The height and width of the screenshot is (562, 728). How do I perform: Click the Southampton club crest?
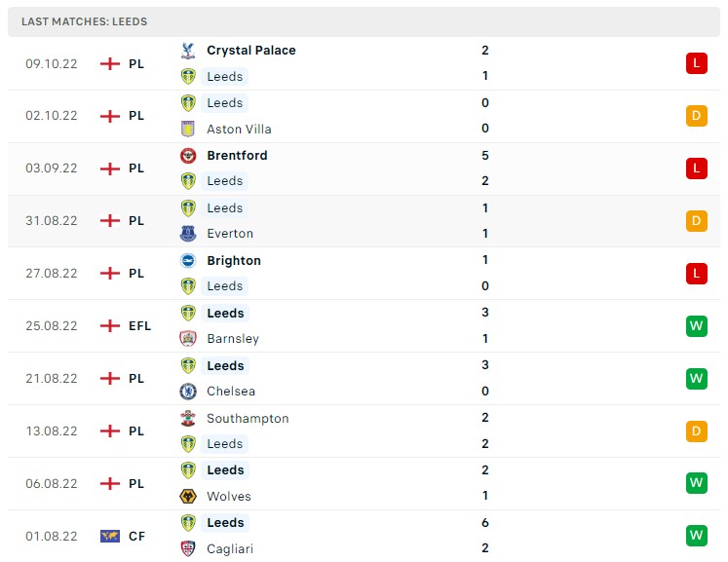[x=188, y=419]
